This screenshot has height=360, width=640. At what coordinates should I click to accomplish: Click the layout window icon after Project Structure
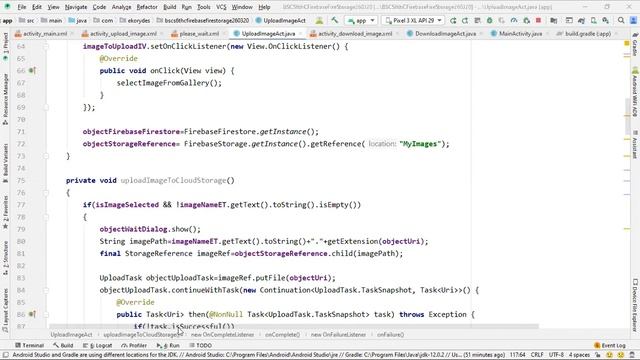(569, 20)
